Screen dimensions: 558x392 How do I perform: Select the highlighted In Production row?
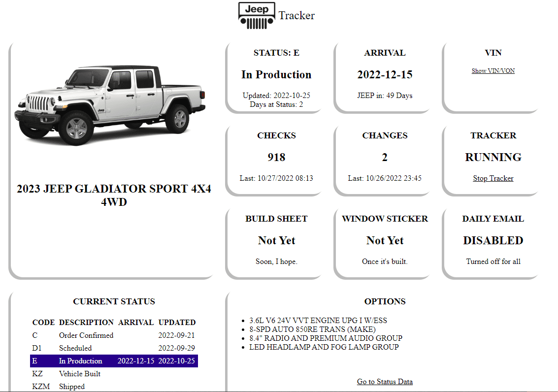tap(114, 360)
